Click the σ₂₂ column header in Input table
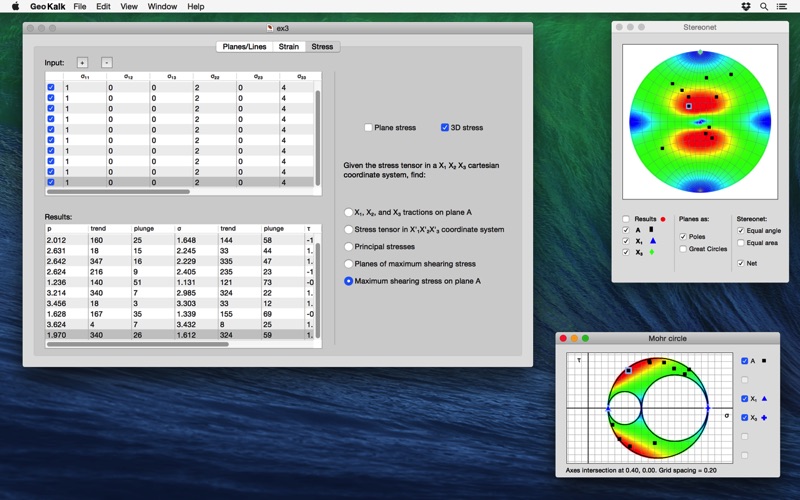Image resolution: width=800 pixels, height=500 pixels. point(215,77)
